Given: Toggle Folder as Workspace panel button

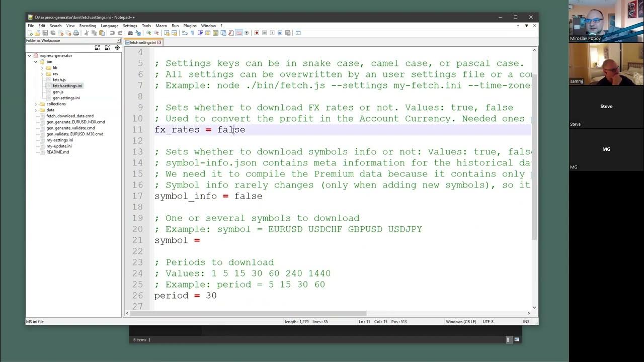Looking at the screenshot, I should (238, 33).
